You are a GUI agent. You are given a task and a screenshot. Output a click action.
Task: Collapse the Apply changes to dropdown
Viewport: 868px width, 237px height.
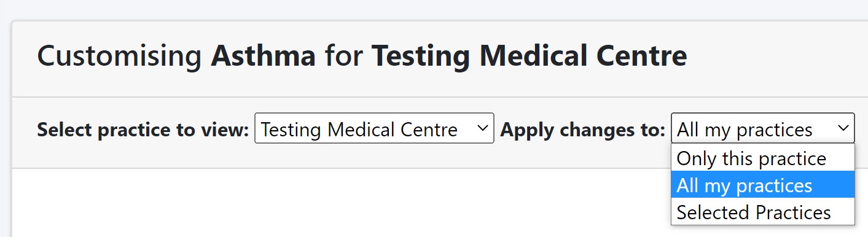tap(762, 128)
